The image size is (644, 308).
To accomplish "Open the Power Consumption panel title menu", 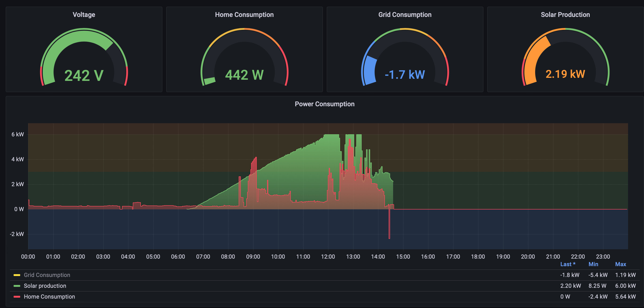I will [x=325, y=104].
